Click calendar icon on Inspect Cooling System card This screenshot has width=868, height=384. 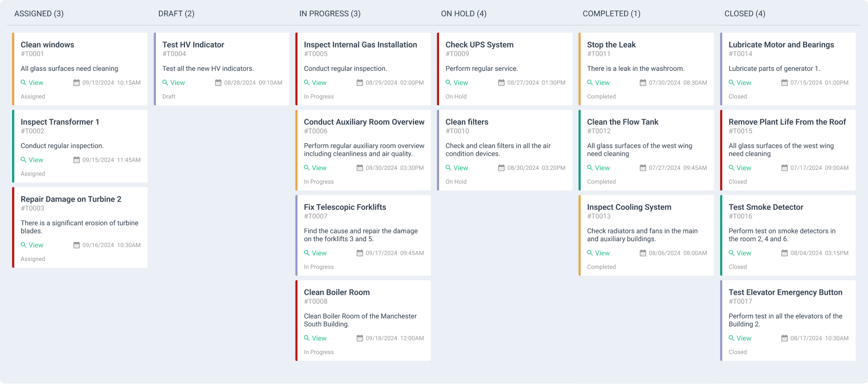642,253
